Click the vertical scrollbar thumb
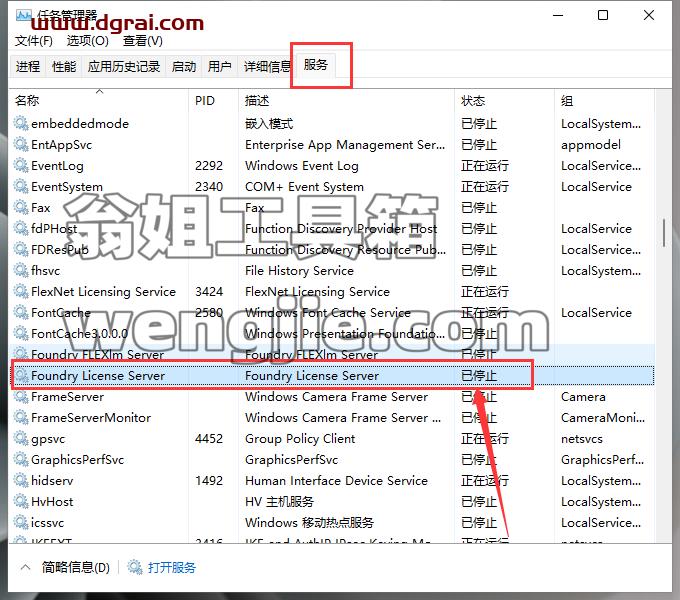The image size is (680, 600). click(x=664, y=233)
